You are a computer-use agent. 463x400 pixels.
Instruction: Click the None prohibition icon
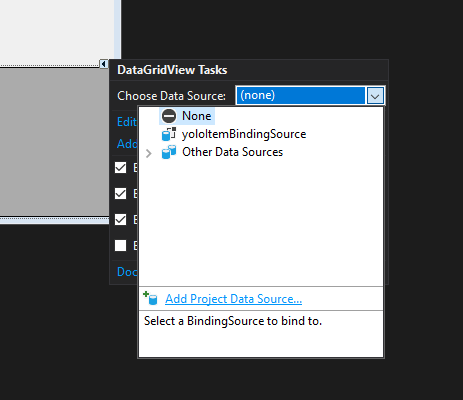169,116
